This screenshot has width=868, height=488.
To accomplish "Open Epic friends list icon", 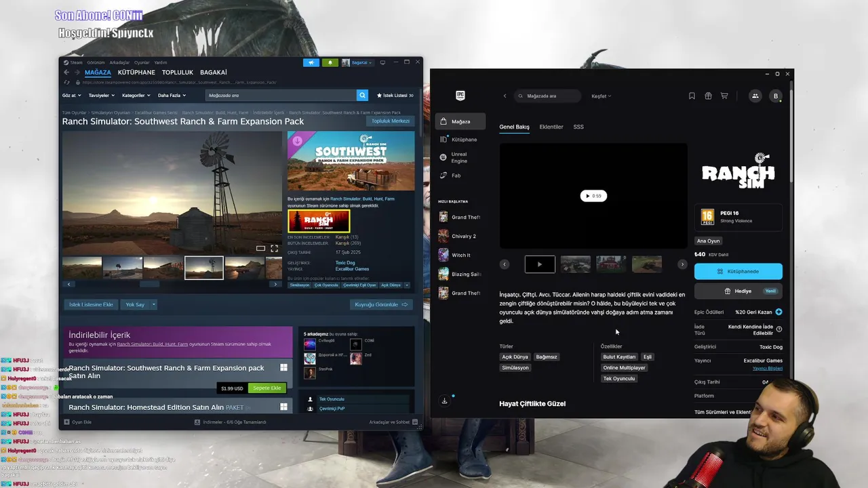I will pyautogui.click(x=755, y=96).
